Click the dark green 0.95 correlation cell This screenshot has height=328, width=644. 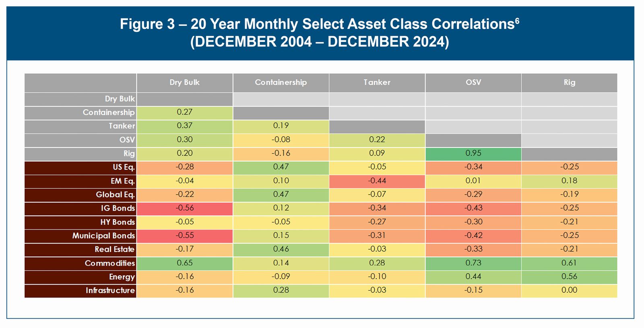click(473, 154)
